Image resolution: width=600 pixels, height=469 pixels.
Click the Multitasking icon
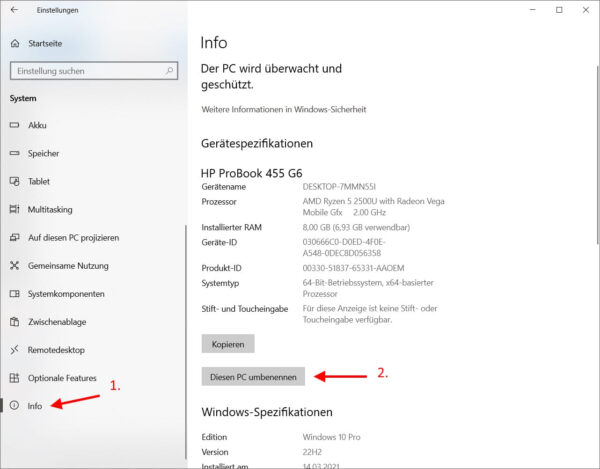(x=14, y=209)
